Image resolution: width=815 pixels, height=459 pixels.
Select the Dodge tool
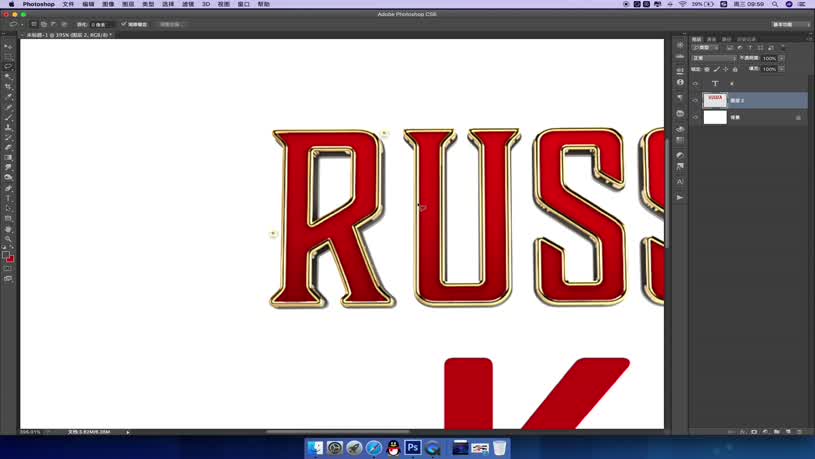(x=8, y=178)
